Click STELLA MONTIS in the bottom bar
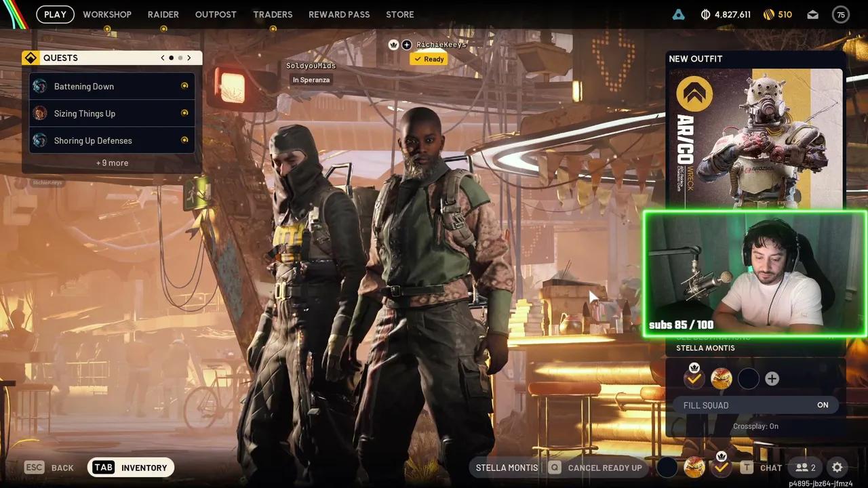The width and height of the screenshot is (868, 488). [507, 467]
